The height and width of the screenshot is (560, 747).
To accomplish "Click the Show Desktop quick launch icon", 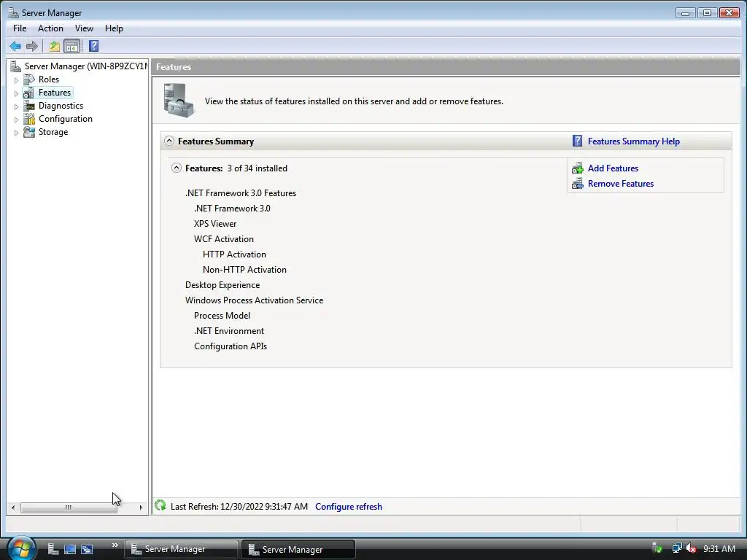I will point(70,549).
